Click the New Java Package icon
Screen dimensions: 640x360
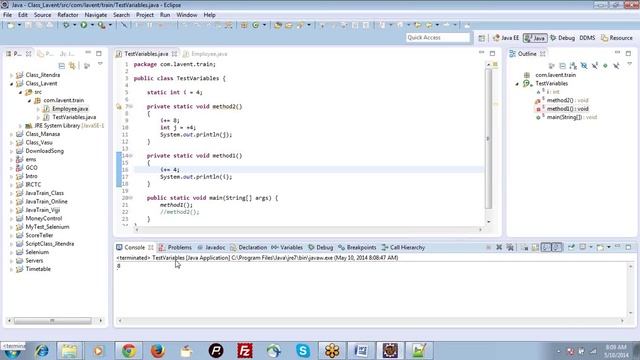244,25
